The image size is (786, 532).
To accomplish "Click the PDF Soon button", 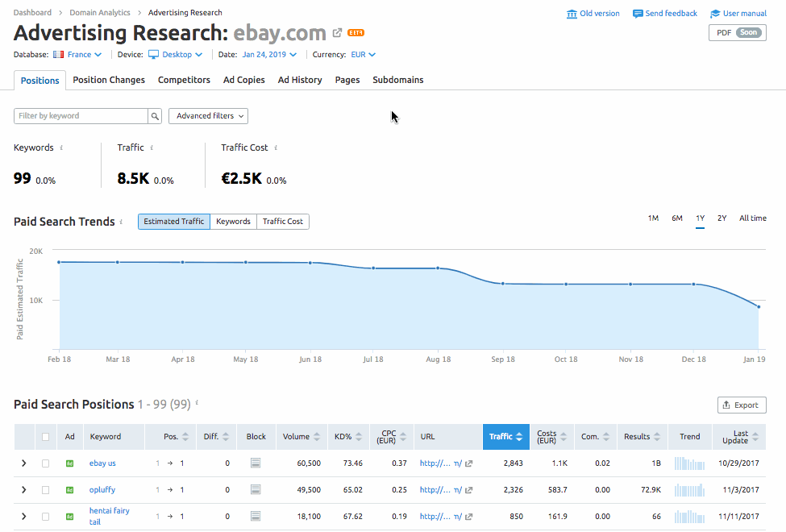I will [x=738, y=32].
